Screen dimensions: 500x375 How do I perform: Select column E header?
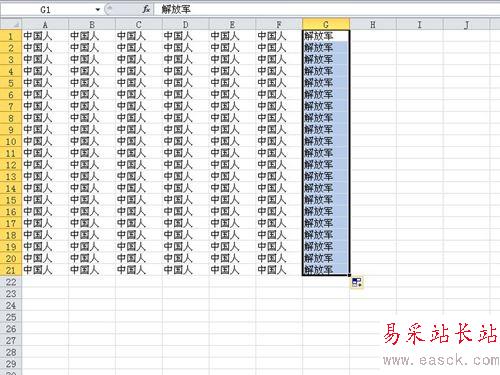point(232,24)
